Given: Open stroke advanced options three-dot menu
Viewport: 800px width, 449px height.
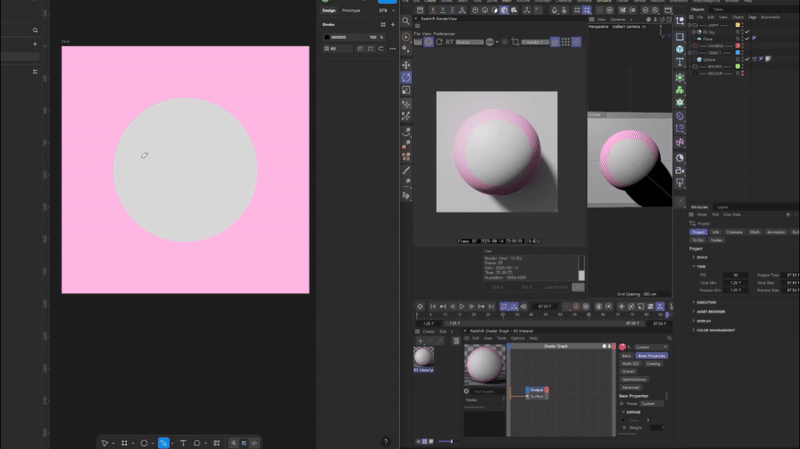Looking at the screenshot, I should [x=393, y=48].
